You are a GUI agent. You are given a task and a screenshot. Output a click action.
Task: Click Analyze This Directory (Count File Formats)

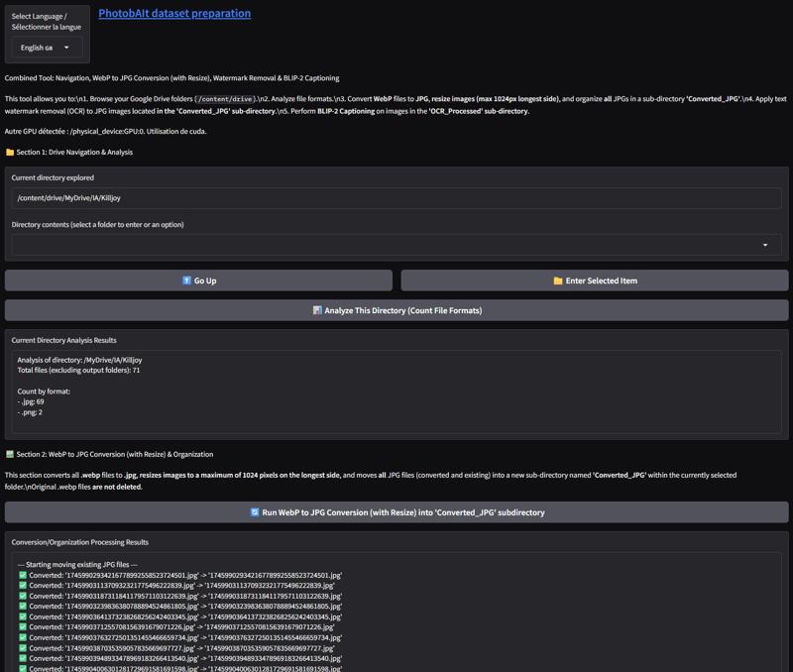396,310
